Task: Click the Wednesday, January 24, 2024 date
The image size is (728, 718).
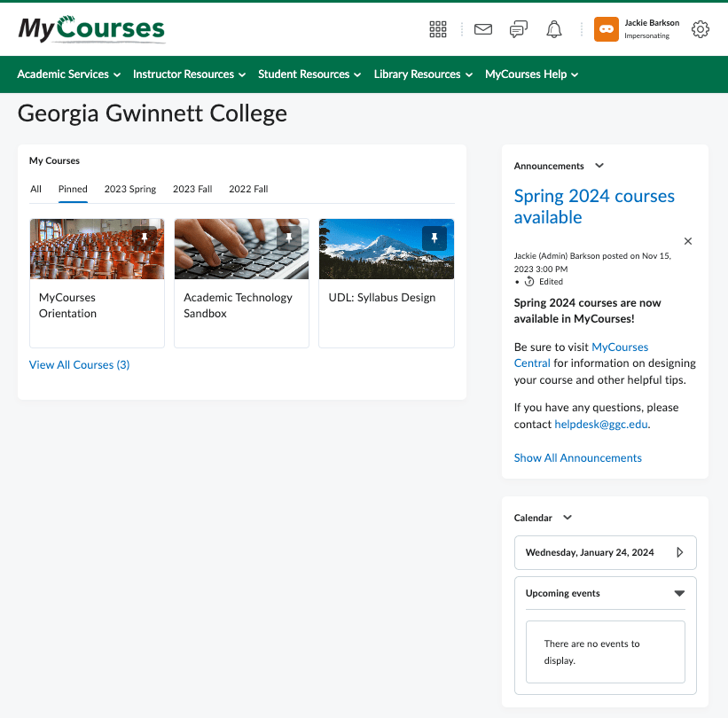Action: tap(589, 552)
